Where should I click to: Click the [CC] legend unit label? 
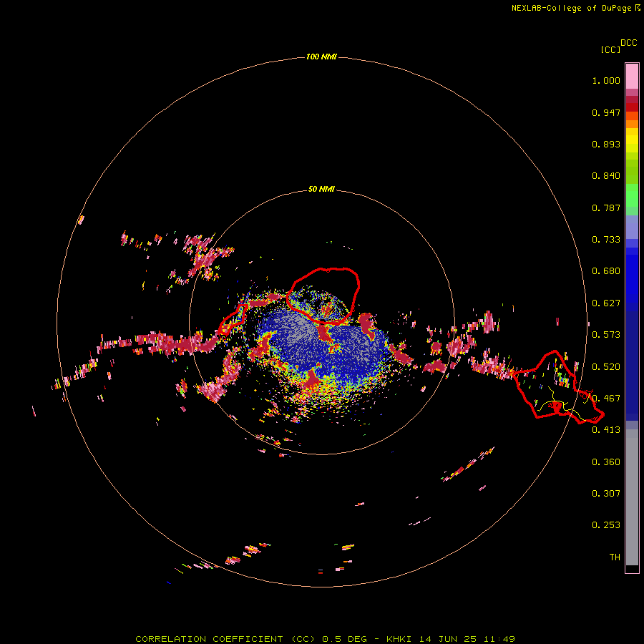(610, 49)
